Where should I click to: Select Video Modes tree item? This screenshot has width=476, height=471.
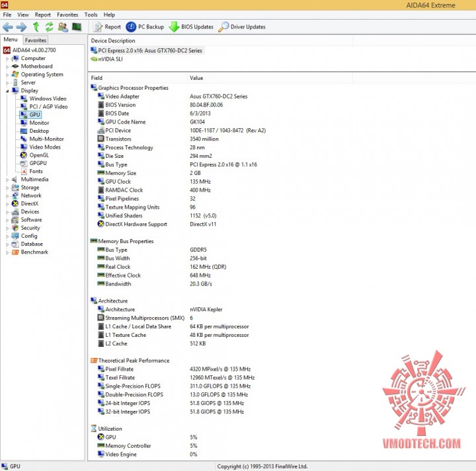pos(45,147)
